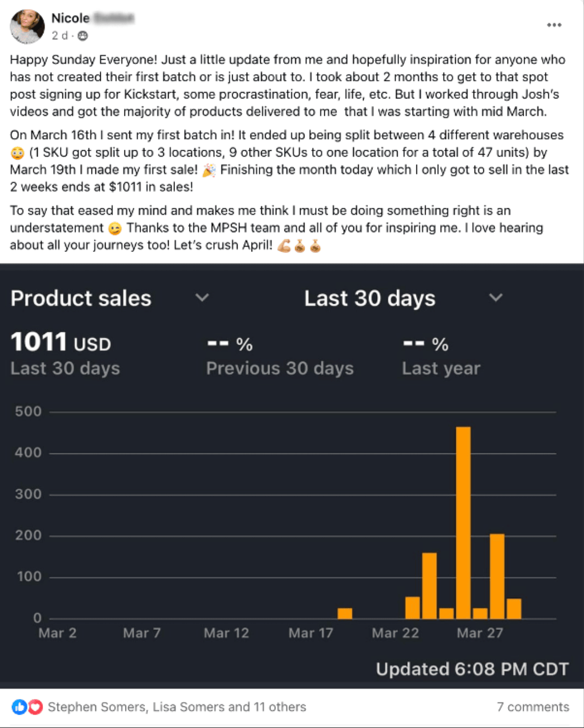Image resolution: width=584 pixels, height=728 pixels.
Task: Click the Previous 30 days comparison label
Action: click(x=280, y=368)
